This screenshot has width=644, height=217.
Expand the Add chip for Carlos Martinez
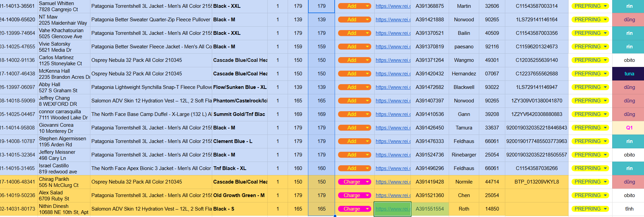coord(354,60)
